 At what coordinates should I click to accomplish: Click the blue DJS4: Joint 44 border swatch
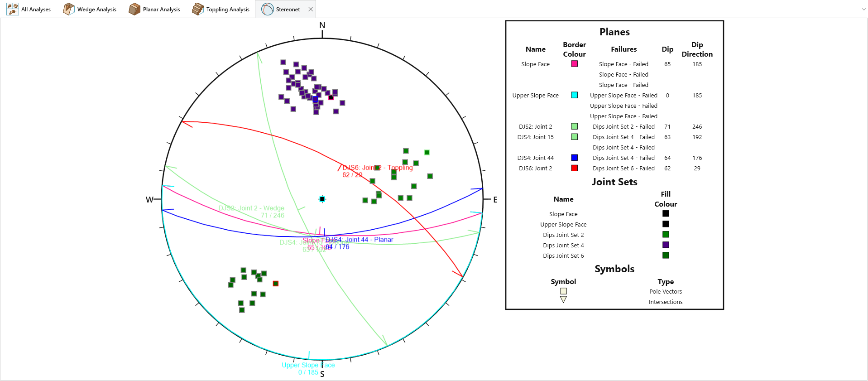(x=574, y=158)
